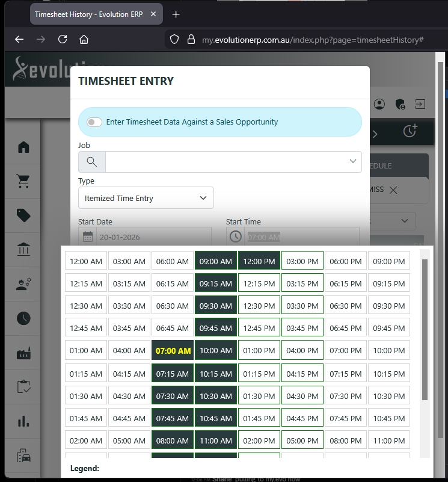The width and height of the screenshot is (448, 482).
Task: Click the bar chart reports sidebar icon
Action: tap(23, 421)
